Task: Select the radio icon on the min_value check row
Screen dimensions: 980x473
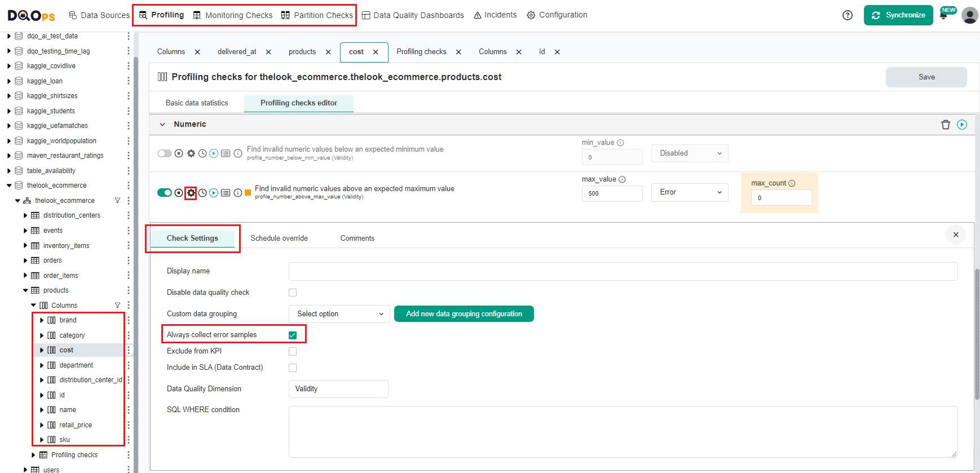Action: coord(179,153)
